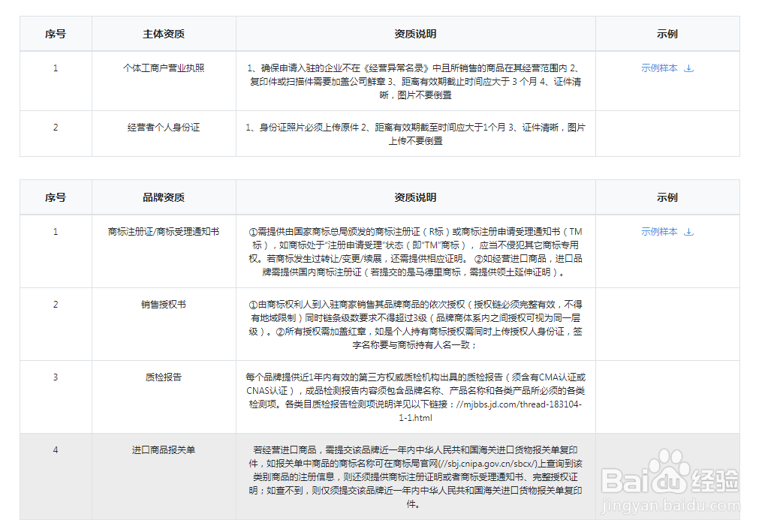The image size is (783, 532).
Task: Click the download arrow next to 商标注册证 sample
Action: point(688,231)
